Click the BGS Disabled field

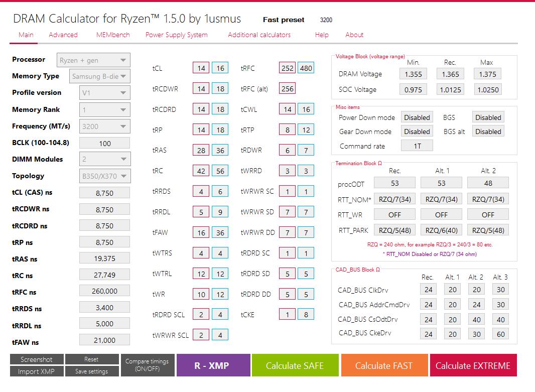click(x=488, y=117)
